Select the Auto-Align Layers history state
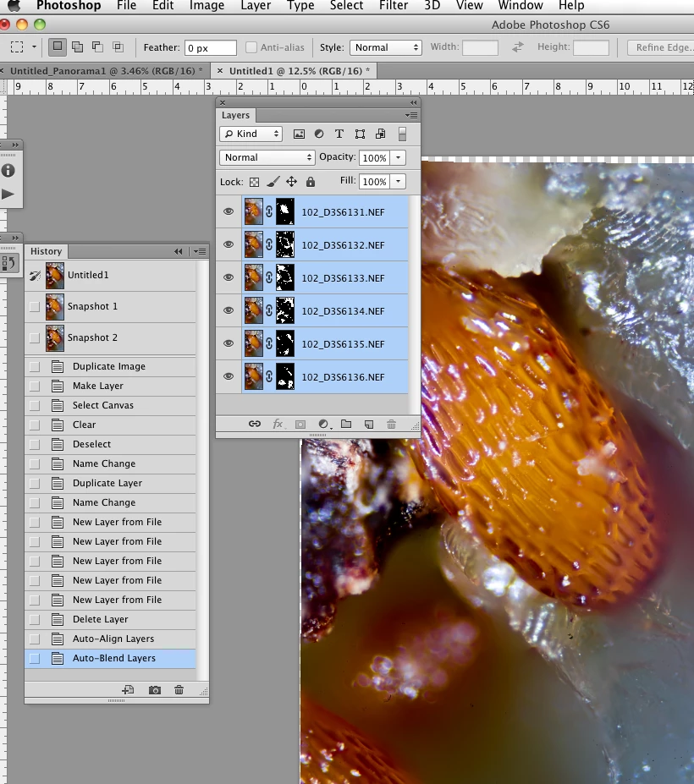694x784 pixels. pyautogui.click(x=110, y=639)
